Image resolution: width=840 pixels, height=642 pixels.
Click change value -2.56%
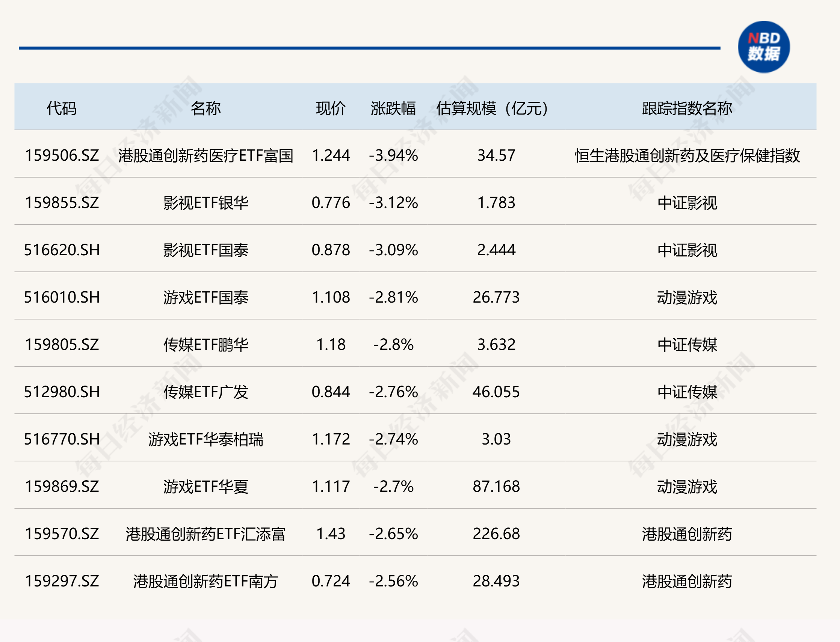click(393, 582)
